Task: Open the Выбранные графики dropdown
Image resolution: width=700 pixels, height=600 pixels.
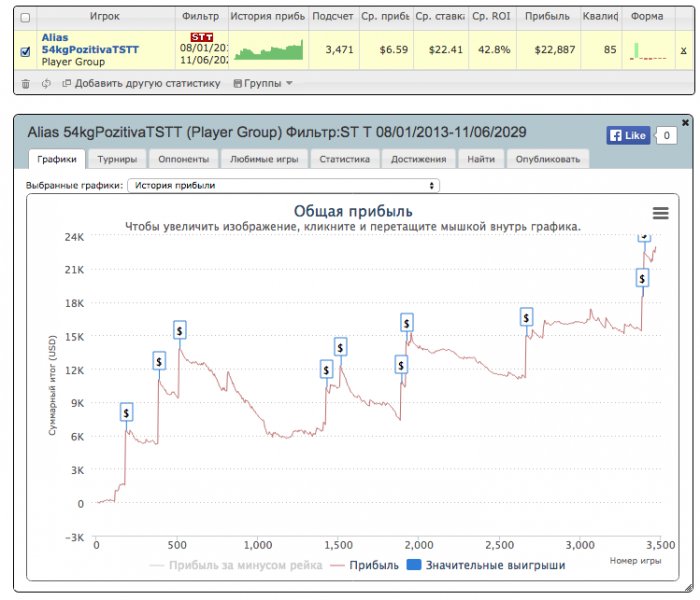Action: pos(283,185)
